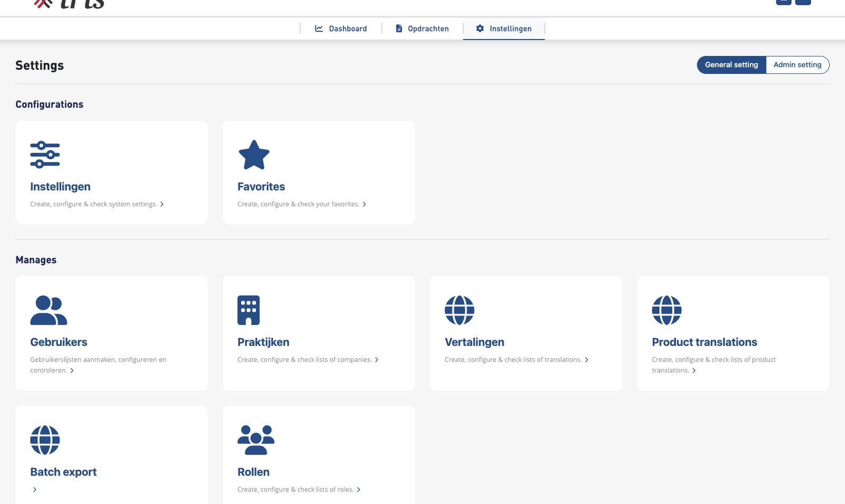Open the Favorites card title
This screenshot has width=845, height=504.
click(261, 186)
